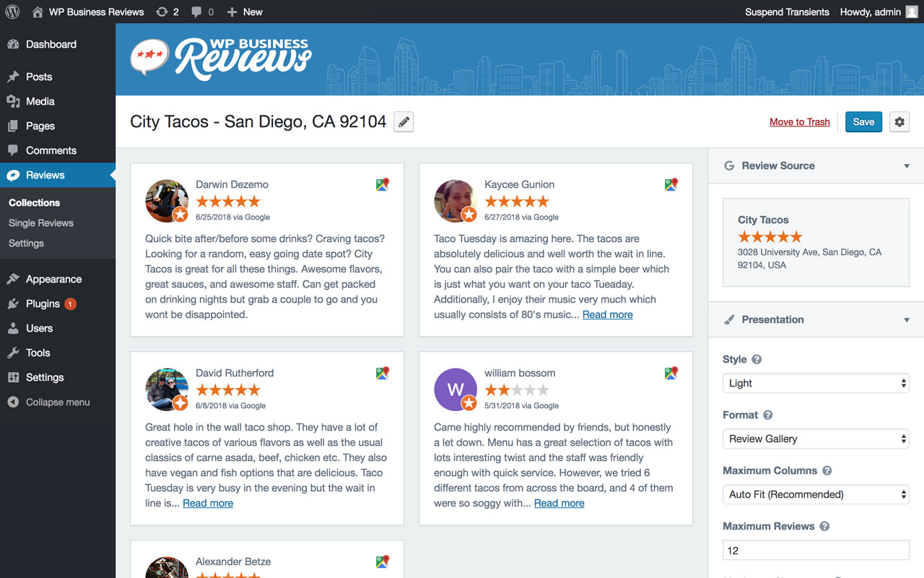
Task: Click Google Maps icon on Alexander Betze review
Action: pyautogui.click(x=383, y=561)
